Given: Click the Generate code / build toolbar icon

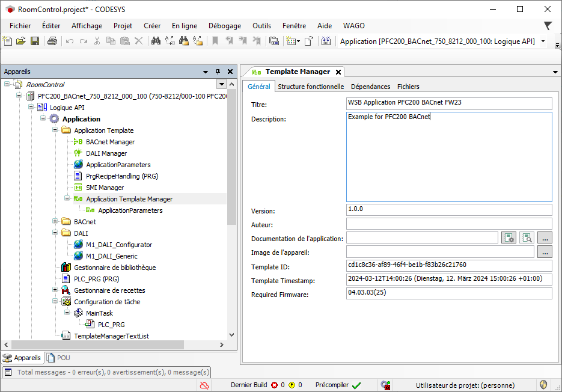Looking at the screenshot, I should [x=326, y=41].
